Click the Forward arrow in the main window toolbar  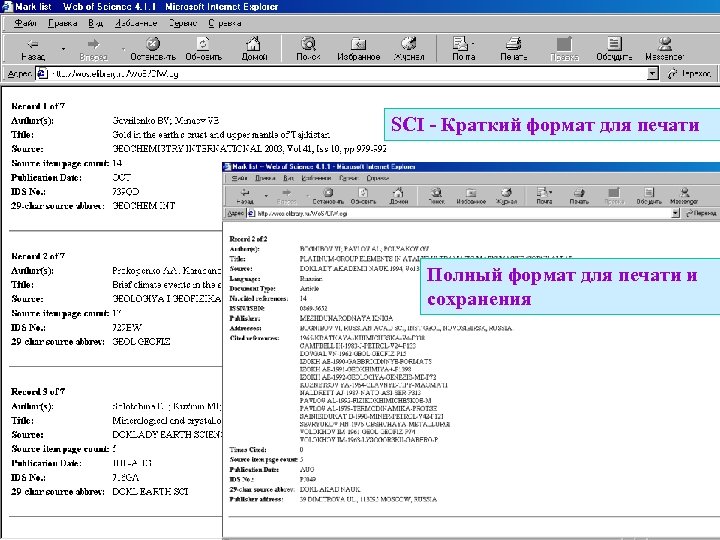click(93, 44)
